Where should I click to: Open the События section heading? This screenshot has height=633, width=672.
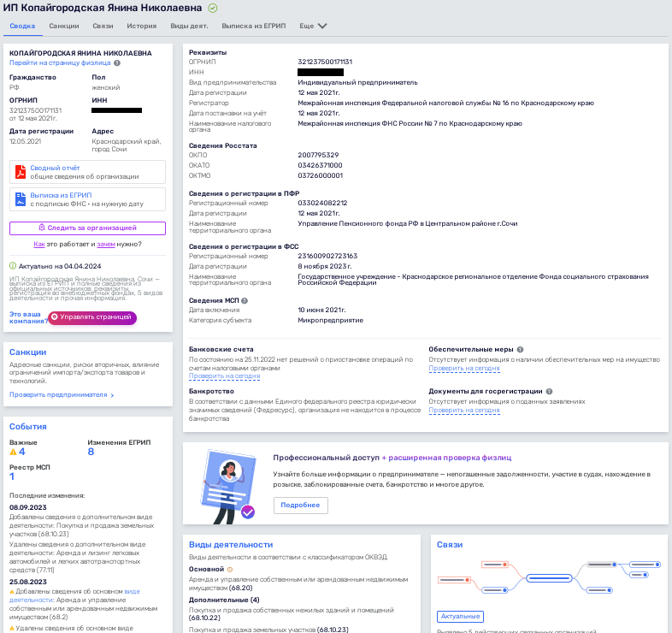coord(28,427)
